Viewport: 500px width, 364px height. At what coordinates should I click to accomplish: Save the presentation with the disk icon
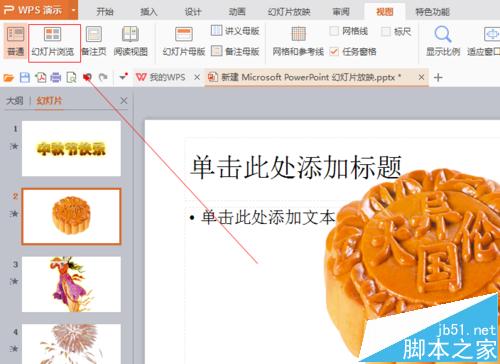25,78
